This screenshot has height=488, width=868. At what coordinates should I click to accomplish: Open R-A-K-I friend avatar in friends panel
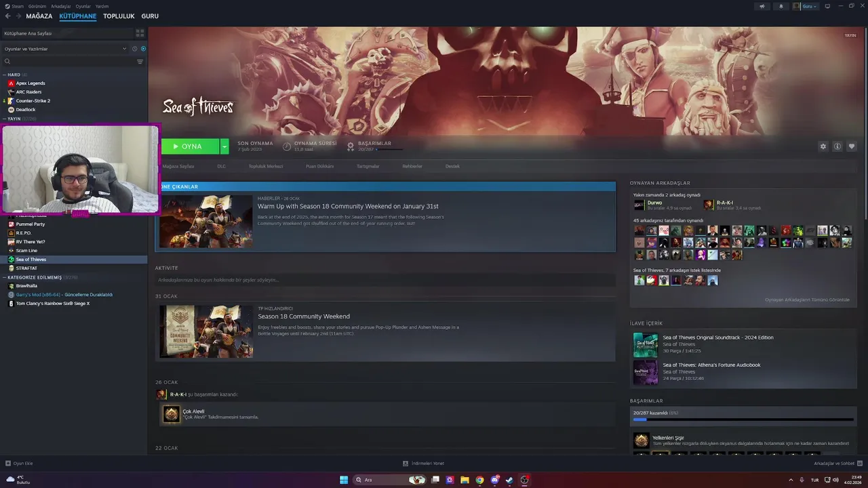pos(709,205)
